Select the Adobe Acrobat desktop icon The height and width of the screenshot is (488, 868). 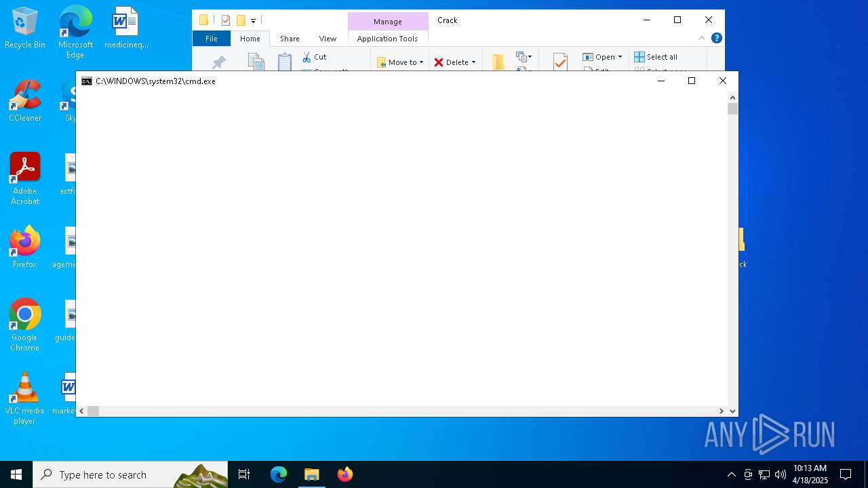click(25, 179)
